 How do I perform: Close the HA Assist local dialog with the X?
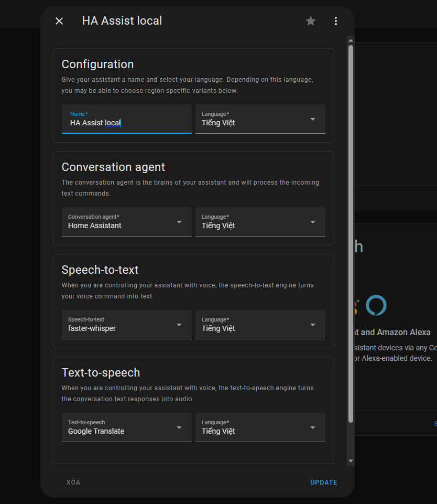pyautogui.click(x=59, y=21)
